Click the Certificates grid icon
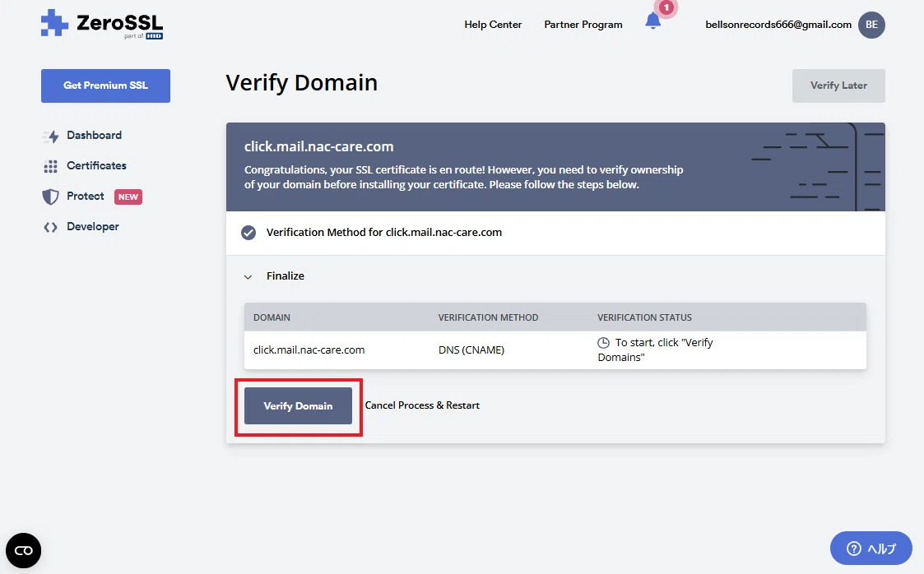The height and width of the screenshot is (574, 924). [x=51, y=166]
